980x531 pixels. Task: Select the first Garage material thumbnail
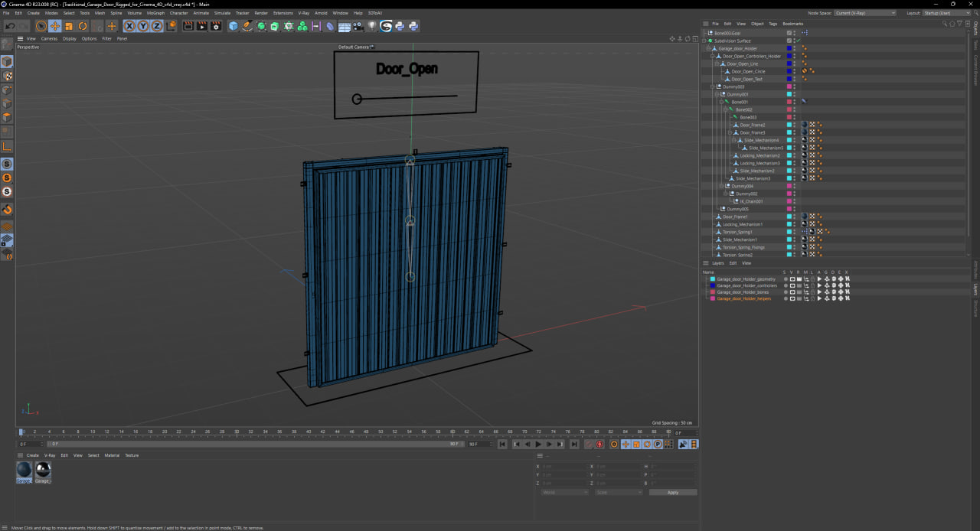pos(24,471)
